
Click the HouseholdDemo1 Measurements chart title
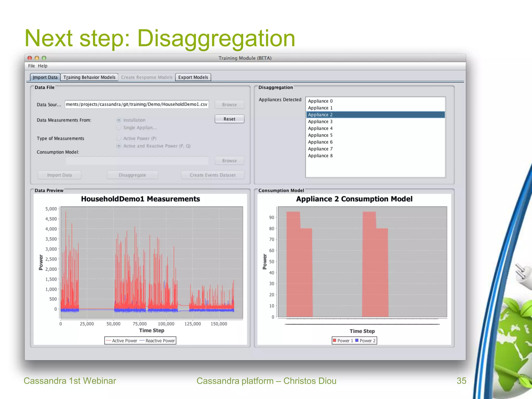click(x=141, y=199)
